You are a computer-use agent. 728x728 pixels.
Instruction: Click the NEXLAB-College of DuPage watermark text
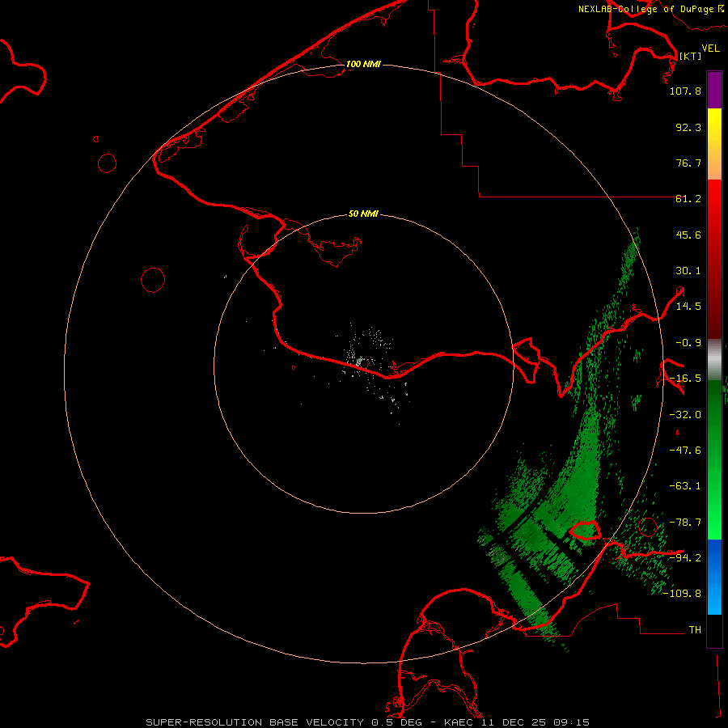(x=650, y=9)
